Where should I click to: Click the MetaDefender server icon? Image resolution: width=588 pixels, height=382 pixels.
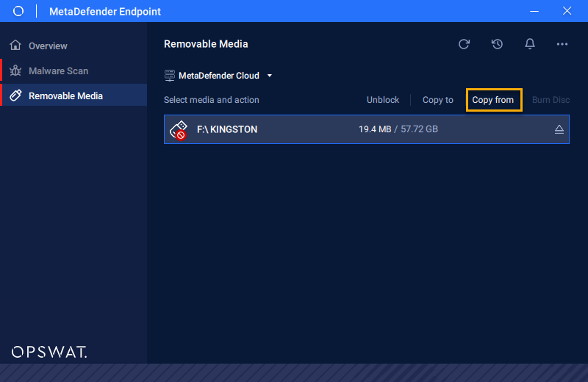170,76
